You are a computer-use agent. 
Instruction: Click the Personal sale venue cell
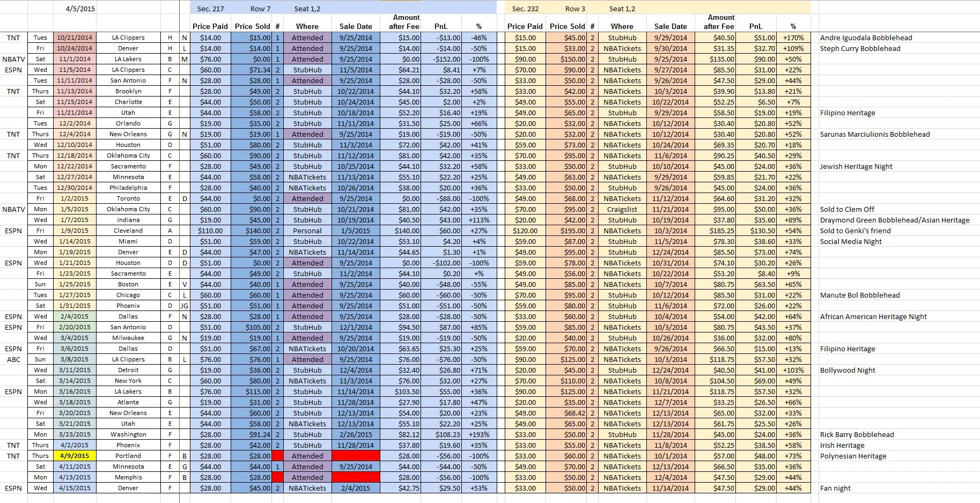(x=307, y=231)
